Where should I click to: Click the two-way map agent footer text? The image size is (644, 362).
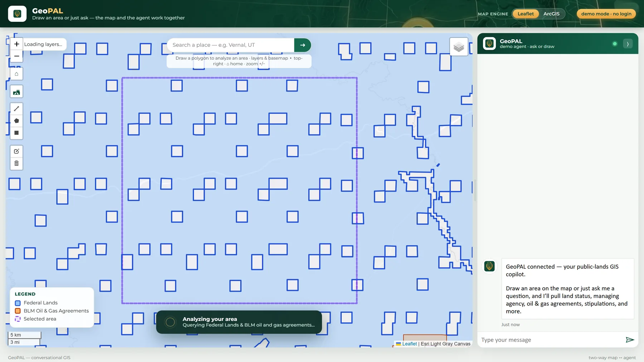(612, 357)
